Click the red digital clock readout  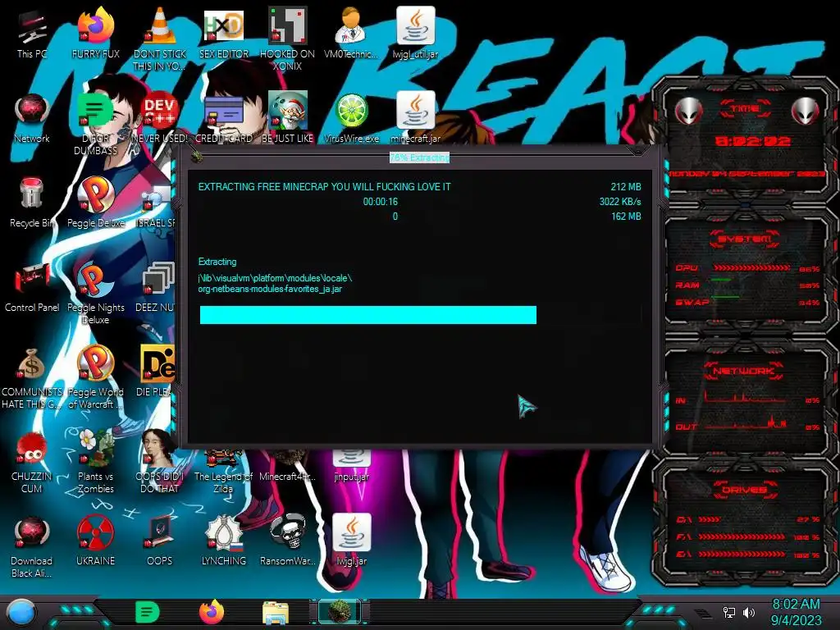753,141
